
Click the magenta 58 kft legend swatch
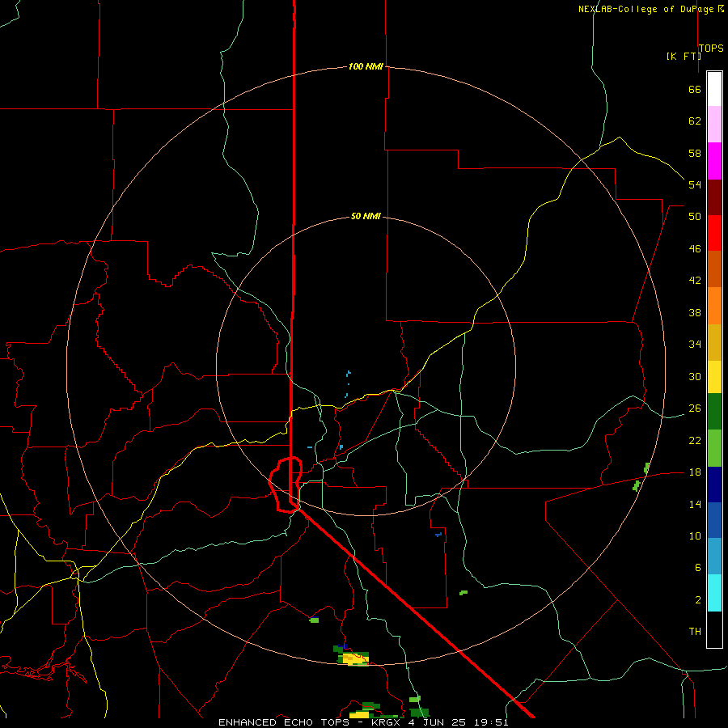coord(714,161)
